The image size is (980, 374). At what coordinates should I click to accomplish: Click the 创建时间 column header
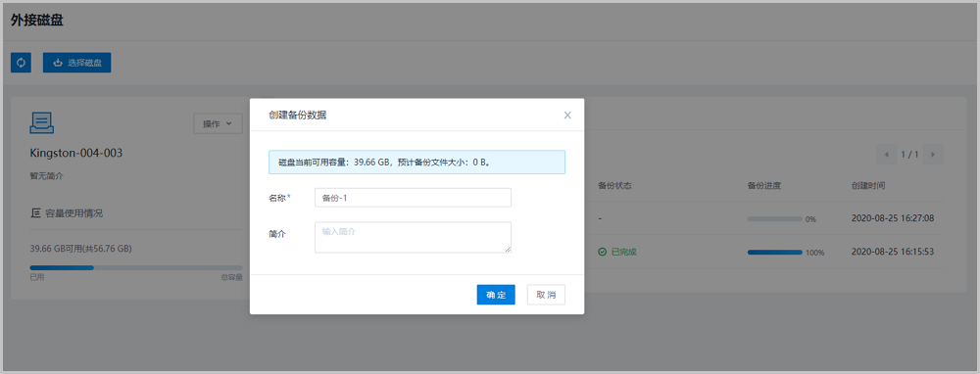(867, 185)
